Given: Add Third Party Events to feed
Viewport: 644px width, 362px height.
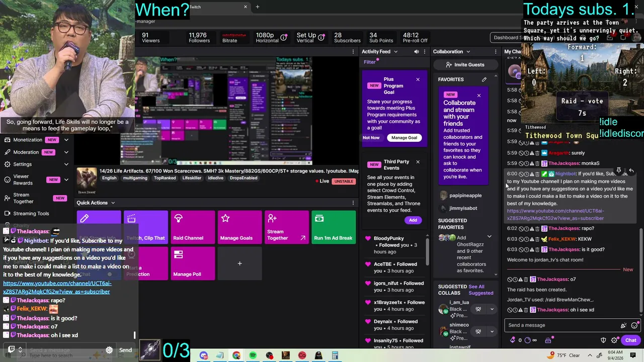Looking at the screenshot, I should coord(413,220).
